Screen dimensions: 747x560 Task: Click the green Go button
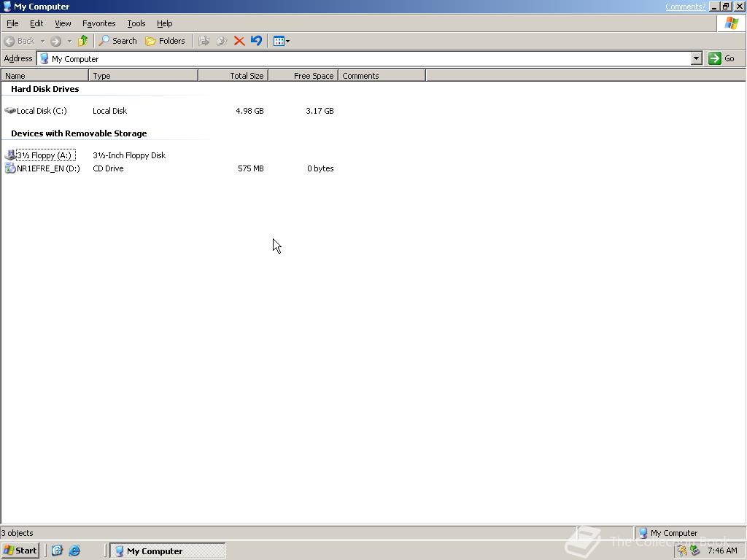721,58
